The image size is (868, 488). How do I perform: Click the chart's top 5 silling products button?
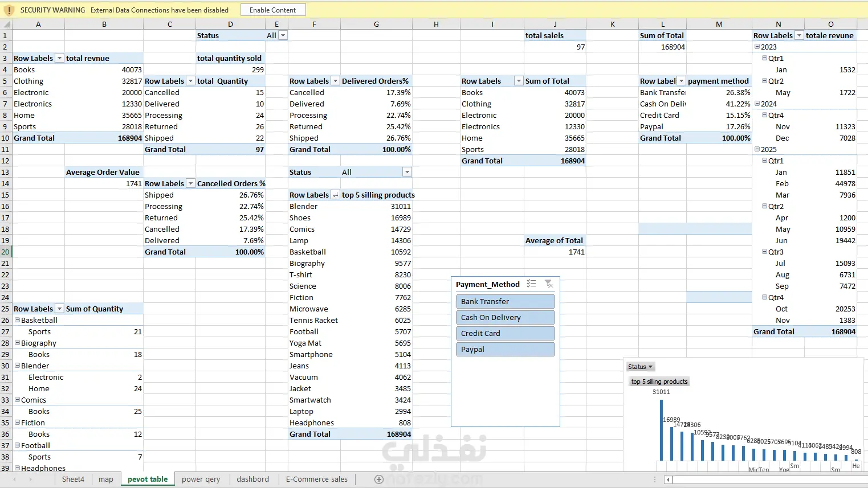coord(659,382)
